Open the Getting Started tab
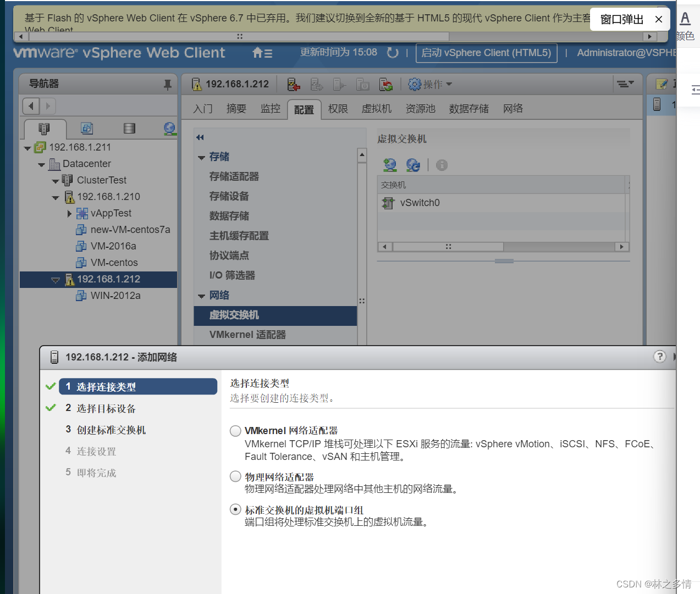Image resolution: width=700 pixels, height=594 pixels. pos(203,109)
